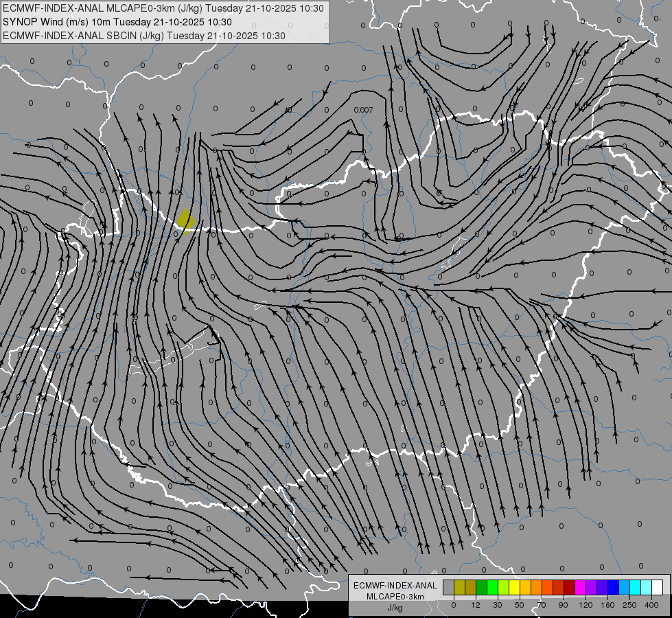Select the red legend swatch left of 90
The height and width of the screenshot is (618, 672).
tap(559, 587)
